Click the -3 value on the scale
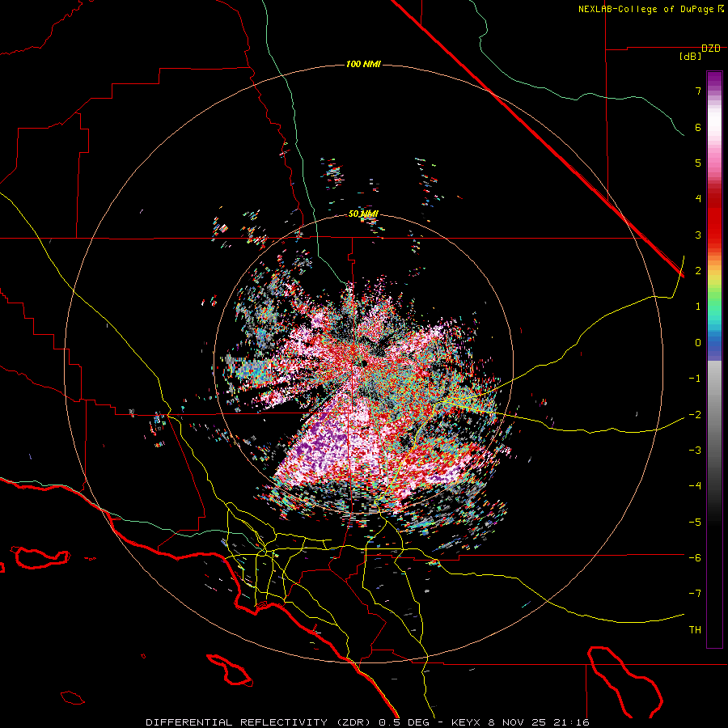 click(x=695, y=451)
